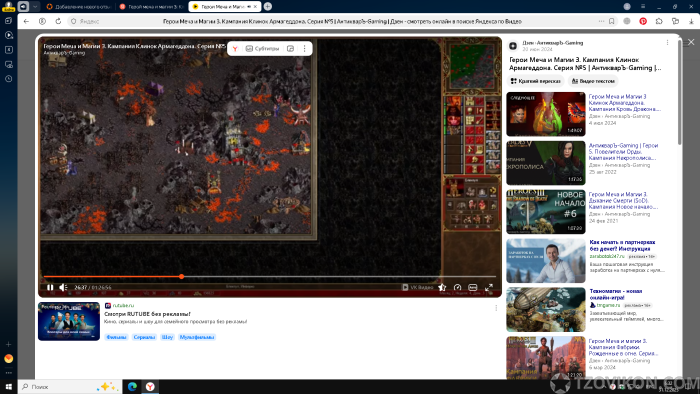The width and height of the screenshot is (700, 394).
Task: Reload the current page
Action: click(58, 21)
